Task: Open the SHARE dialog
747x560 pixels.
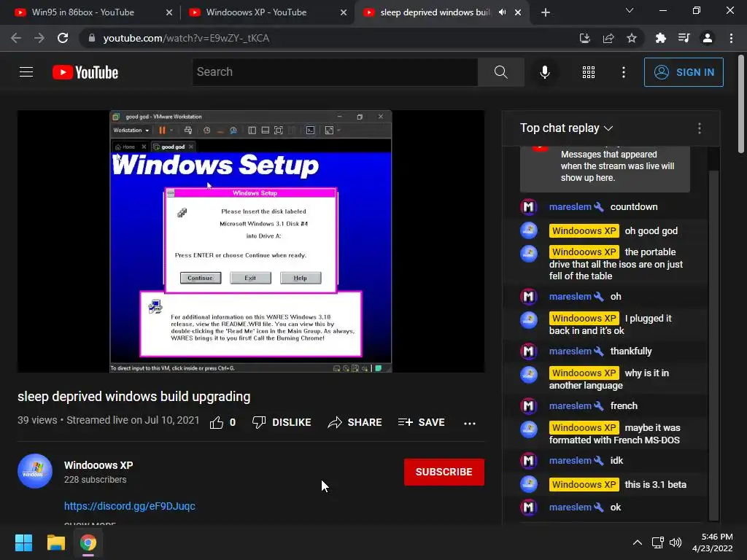Action: [x=355, y=422]
